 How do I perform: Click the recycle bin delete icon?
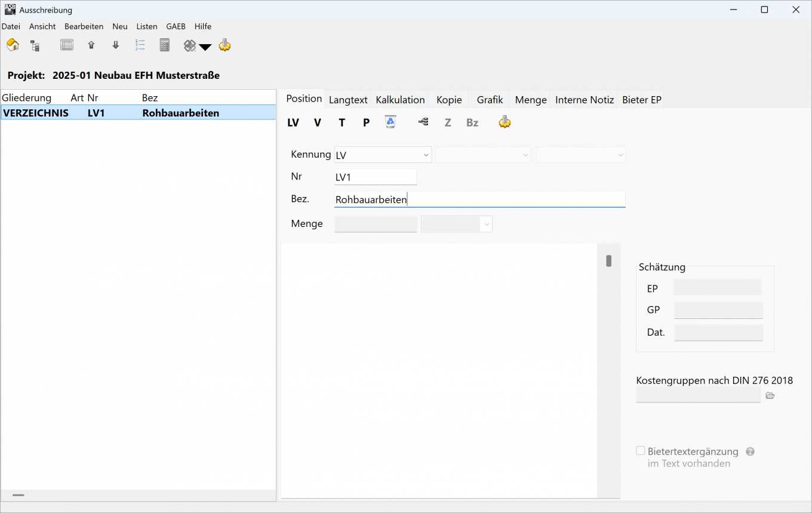[390, 122]
